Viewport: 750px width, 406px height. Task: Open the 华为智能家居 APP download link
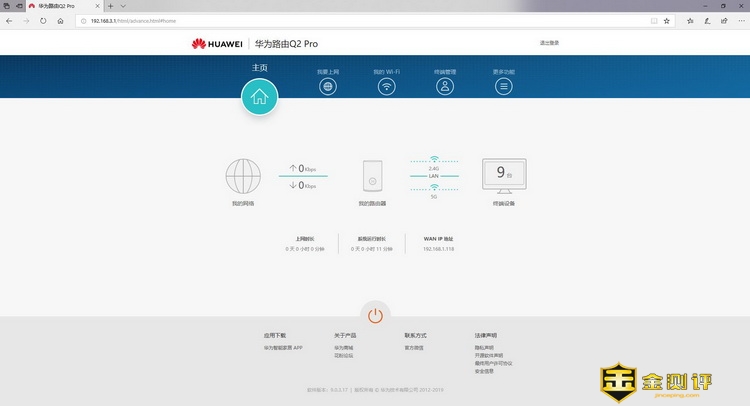coord(283,348)
